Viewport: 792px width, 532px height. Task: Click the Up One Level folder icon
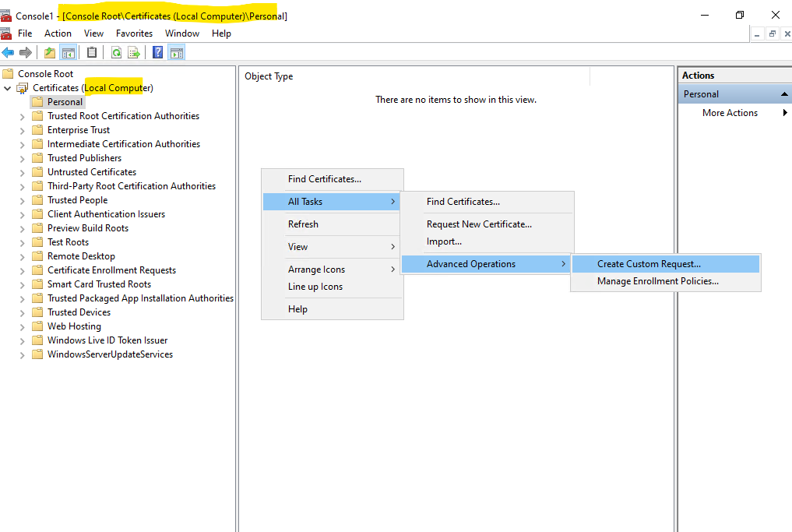click(50, 52)
